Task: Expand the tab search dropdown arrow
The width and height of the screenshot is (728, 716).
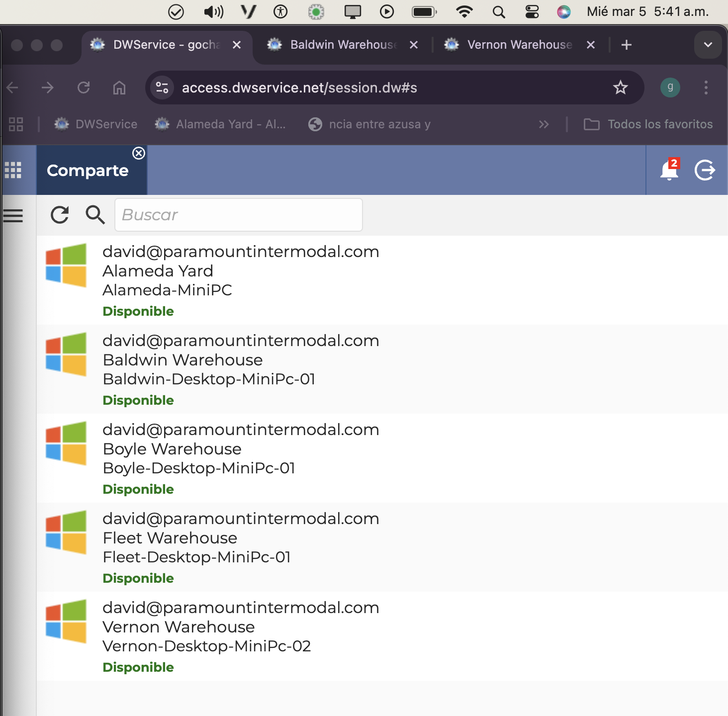Action: click(708, 45)
